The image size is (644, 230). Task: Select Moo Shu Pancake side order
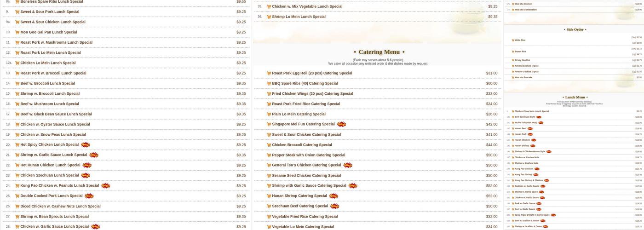(x=523, y=77)
